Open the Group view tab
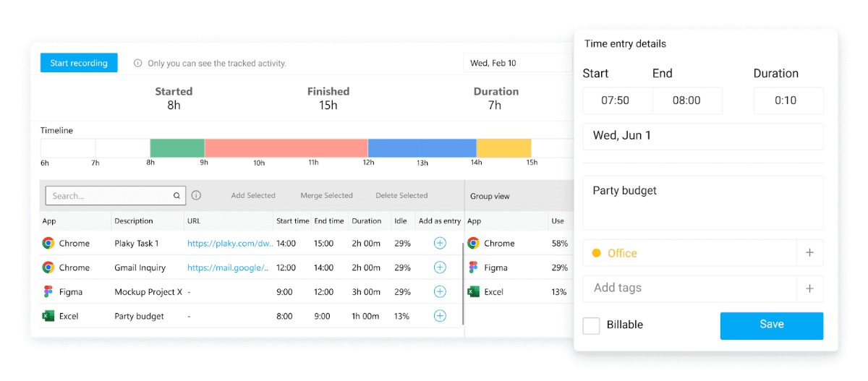 [x=490, y=196]
